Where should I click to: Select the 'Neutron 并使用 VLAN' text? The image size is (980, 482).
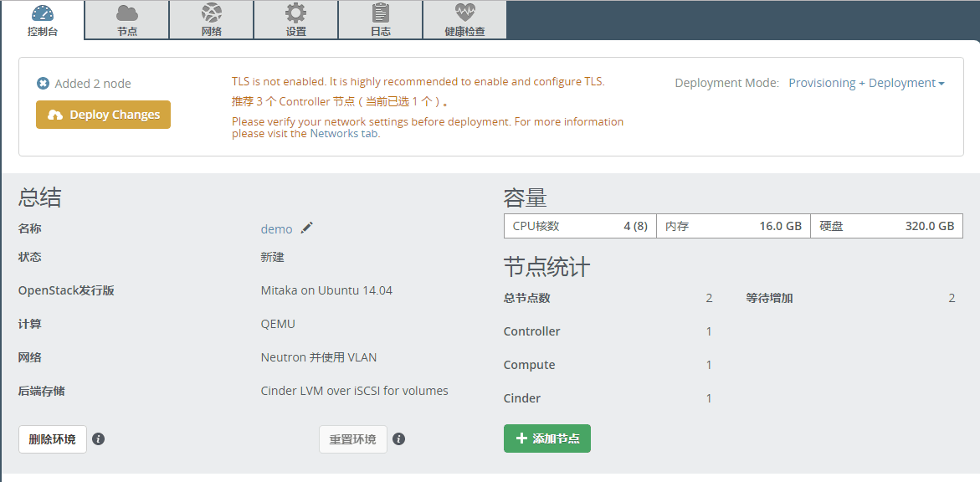[x=319, y=357]
